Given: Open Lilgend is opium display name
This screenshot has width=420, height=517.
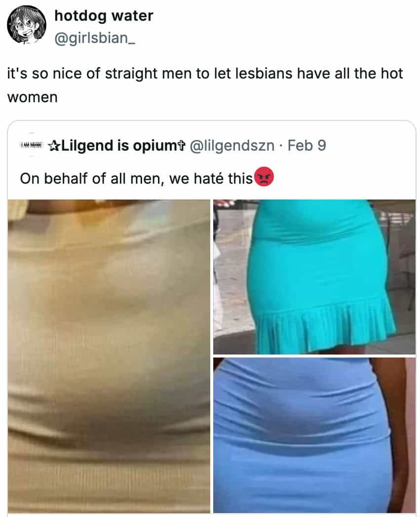Looking at the screenshot, I should 116,145.
